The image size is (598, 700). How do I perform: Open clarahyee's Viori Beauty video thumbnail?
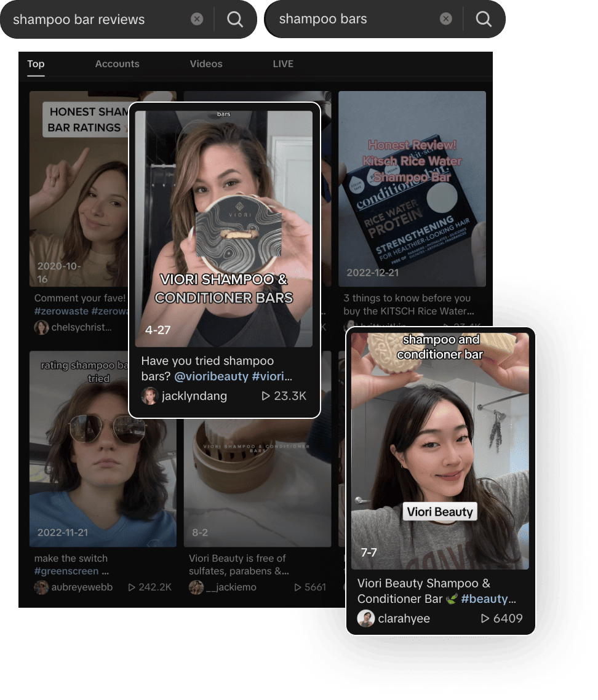point(440,451)
